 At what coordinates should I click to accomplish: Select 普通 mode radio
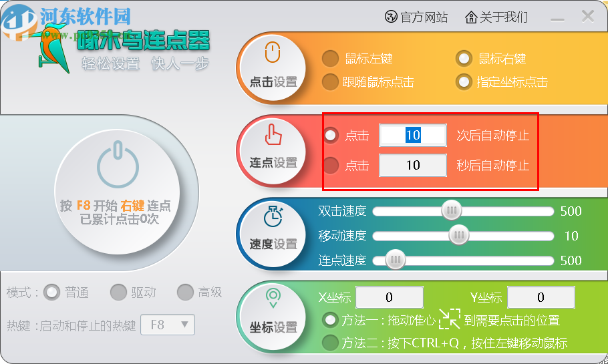(51, 293)
